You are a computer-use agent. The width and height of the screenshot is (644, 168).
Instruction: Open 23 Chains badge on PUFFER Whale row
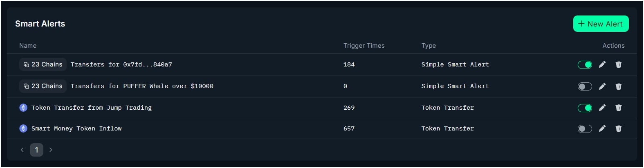click(x=43, y=86)
